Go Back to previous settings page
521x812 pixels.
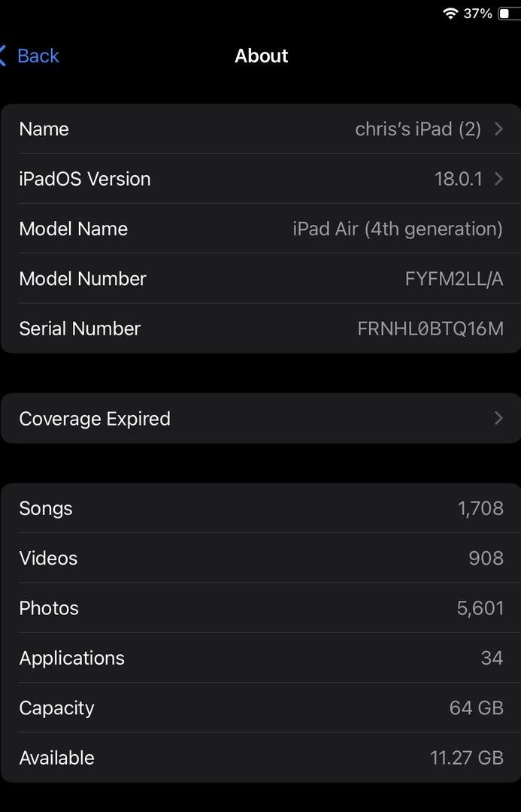click(38, 56)
